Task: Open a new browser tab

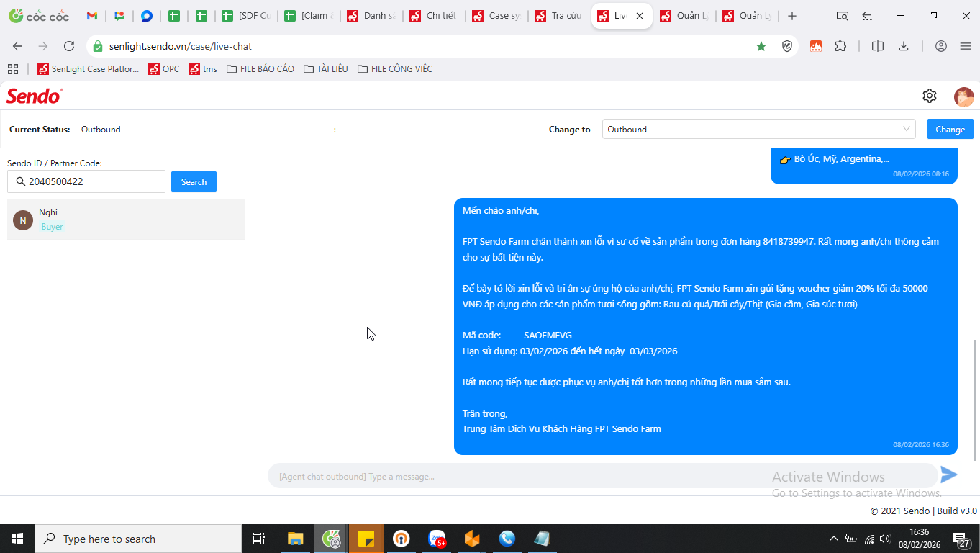Action: (x=792, y=16)
